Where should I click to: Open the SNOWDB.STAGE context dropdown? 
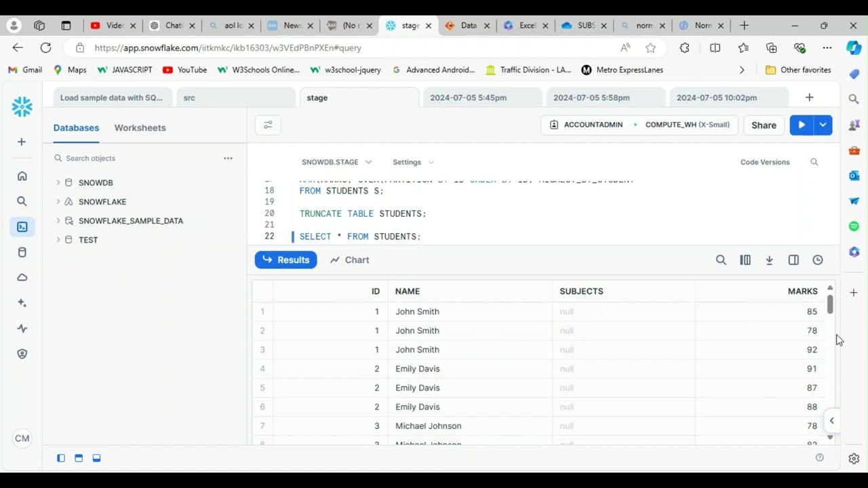[336, 162]
